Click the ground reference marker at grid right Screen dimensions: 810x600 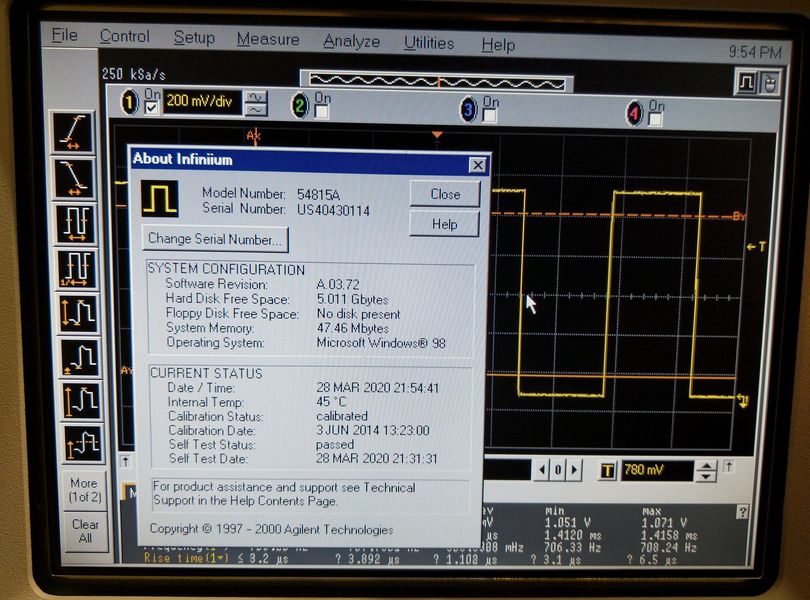[742, 399]
